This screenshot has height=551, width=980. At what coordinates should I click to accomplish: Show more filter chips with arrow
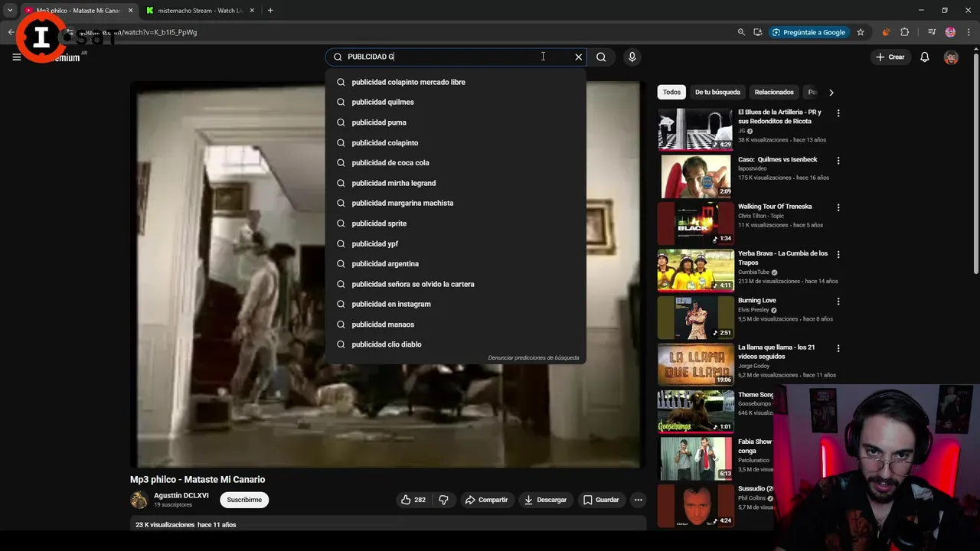tap(831, 93)
